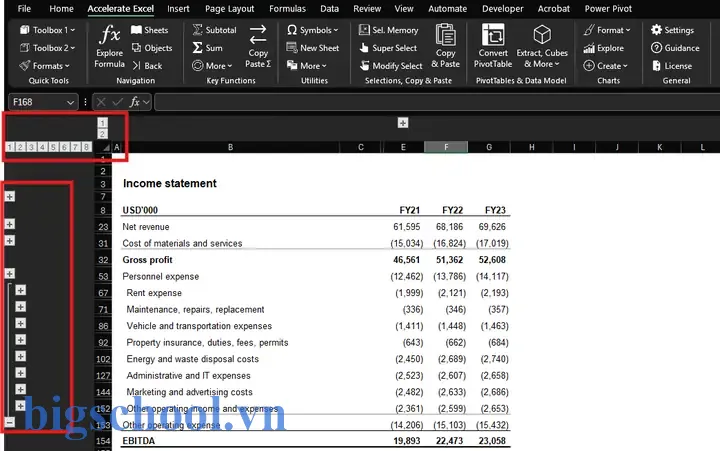Click the Explore charts icon
This screenshot has width=720, height=451.
click(x=589, y=48)
